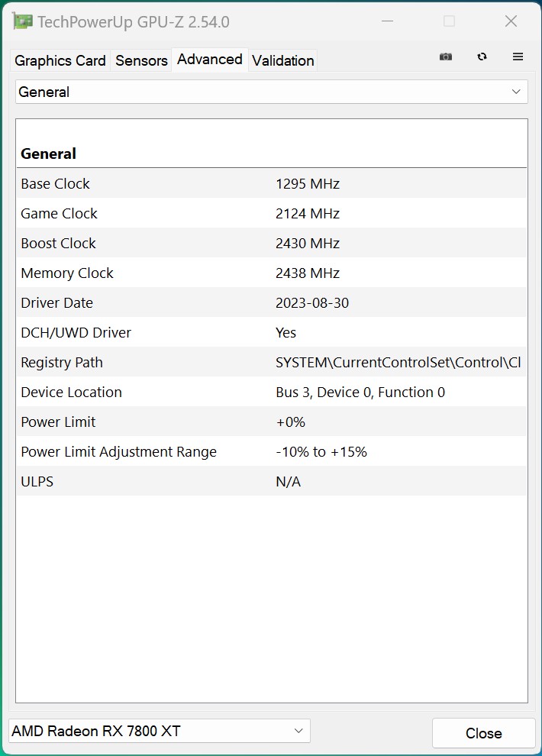This screenshot has width=542, height=756.
Task: Open the Sensors tab
Action: pyautogui.click(x=141, y=60)
